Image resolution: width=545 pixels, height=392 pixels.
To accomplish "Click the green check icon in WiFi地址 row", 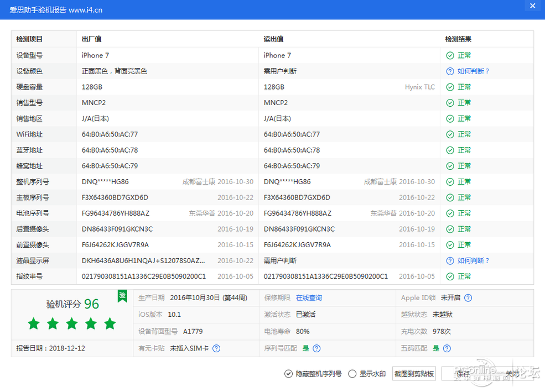I will click(450, 134).
